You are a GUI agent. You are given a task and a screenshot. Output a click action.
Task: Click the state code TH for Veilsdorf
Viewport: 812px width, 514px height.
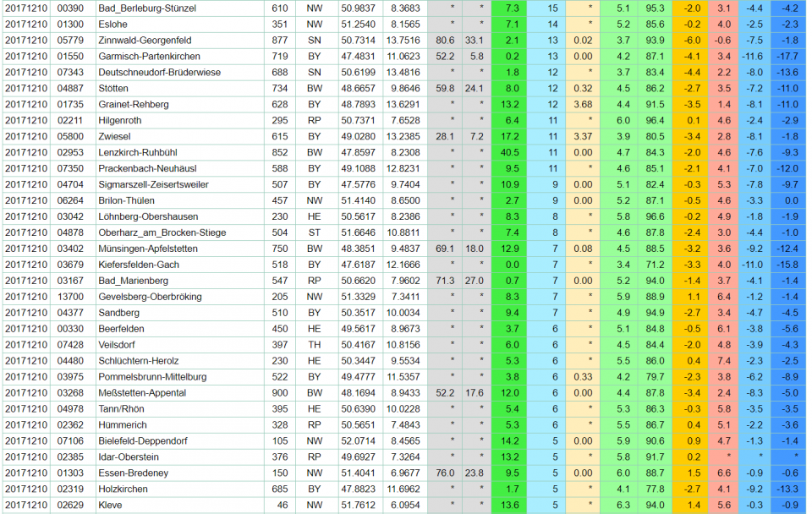pyautogui.click(x=314, y=344)
